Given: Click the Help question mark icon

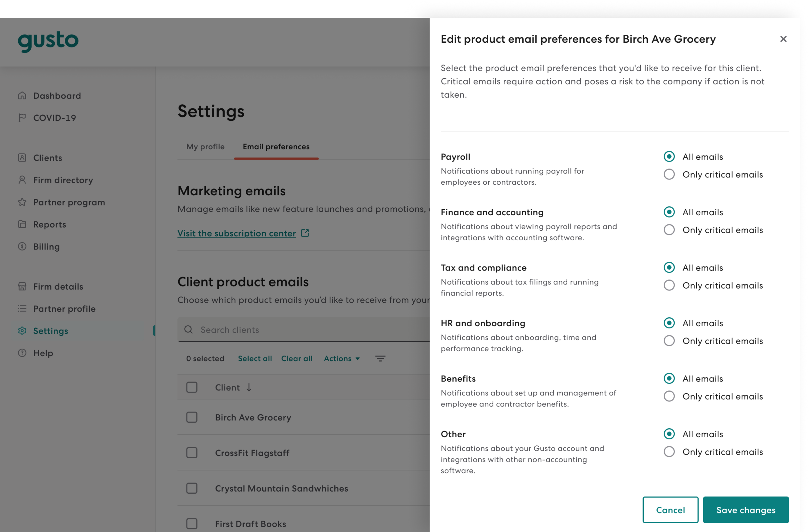Looking at the screenshot, I should click(22, 353).
